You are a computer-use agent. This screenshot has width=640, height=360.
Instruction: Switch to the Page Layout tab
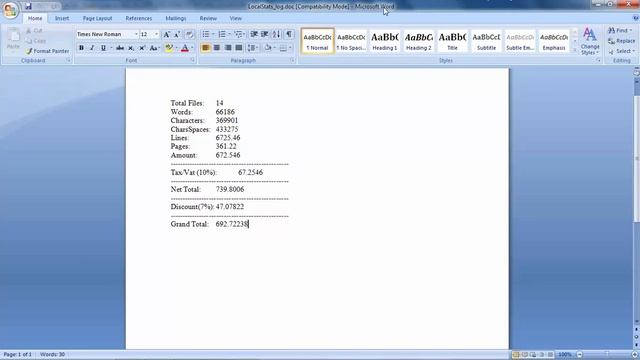pyautogui.click(x=97, y=18)
